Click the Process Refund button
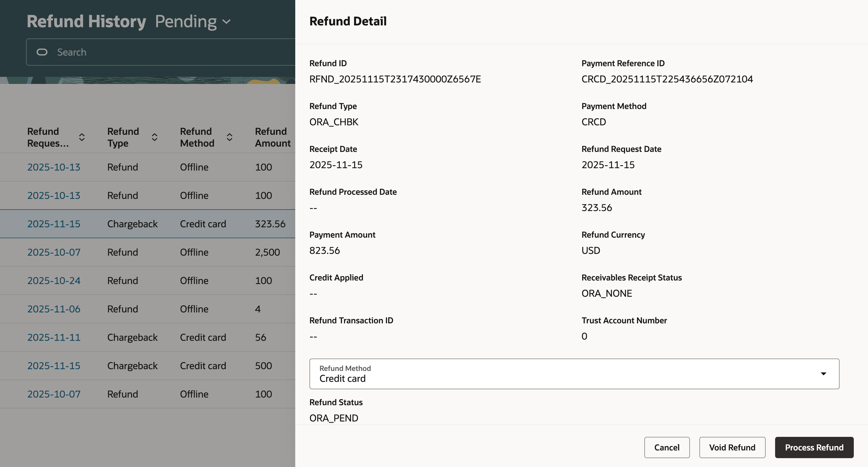This screenshot has height=467, width=868. pos(814,447)
